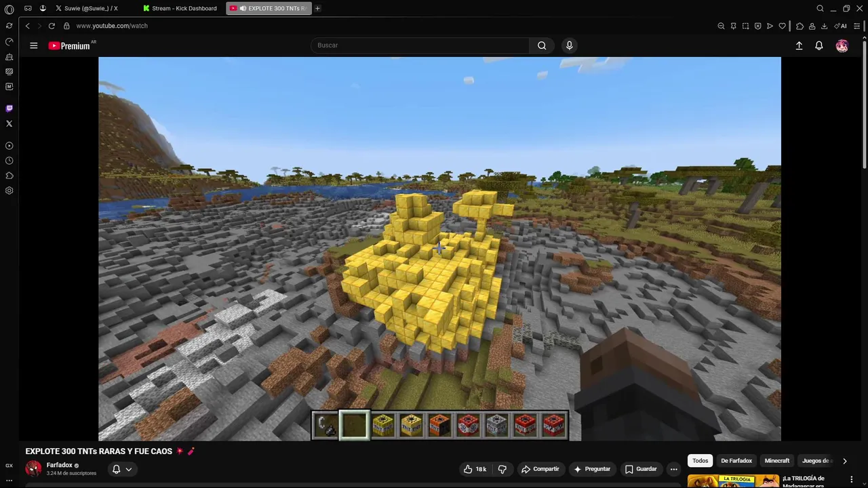The width and height of the screenshot is (868, 488).
Task: Open the sidebar three-dots more options
Action: (9, 481)
